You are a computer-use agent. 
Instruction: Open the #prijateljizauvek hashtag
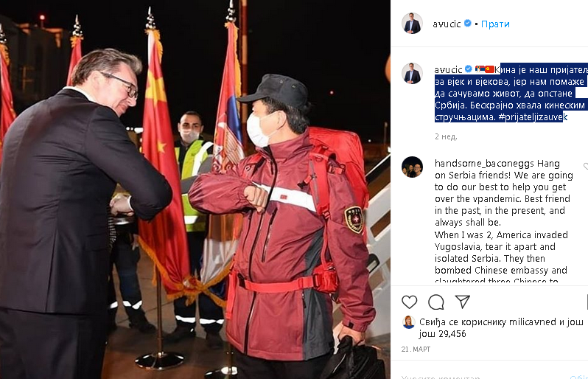coord(533,117)
